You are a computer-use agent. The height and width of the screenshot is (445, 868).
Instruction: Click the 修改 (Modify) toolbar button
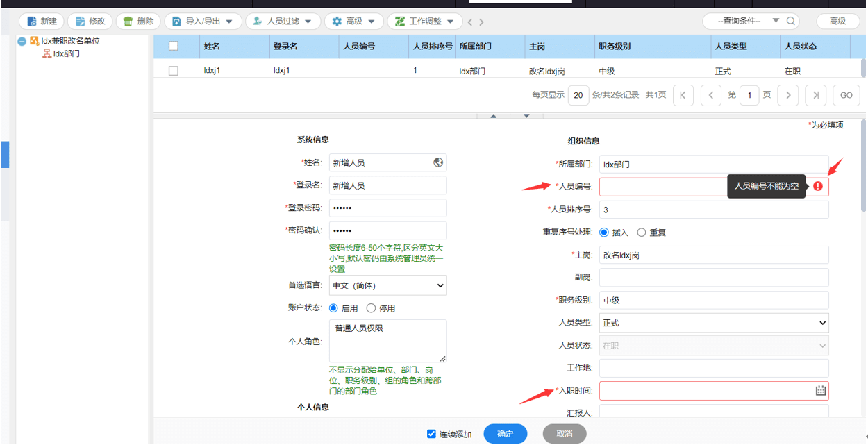click(90, 22)
